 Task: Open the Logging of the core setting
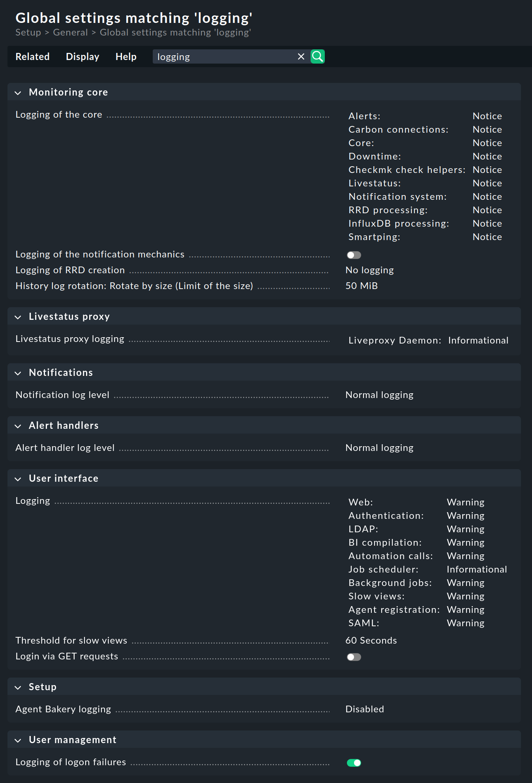[x=59, y=115]
